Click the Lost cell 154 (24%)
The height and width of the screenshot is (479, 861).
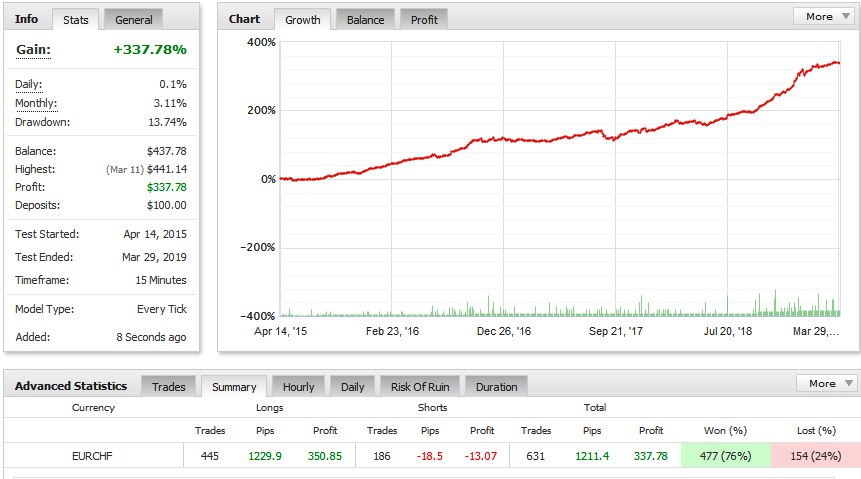[x=815, y=456]
